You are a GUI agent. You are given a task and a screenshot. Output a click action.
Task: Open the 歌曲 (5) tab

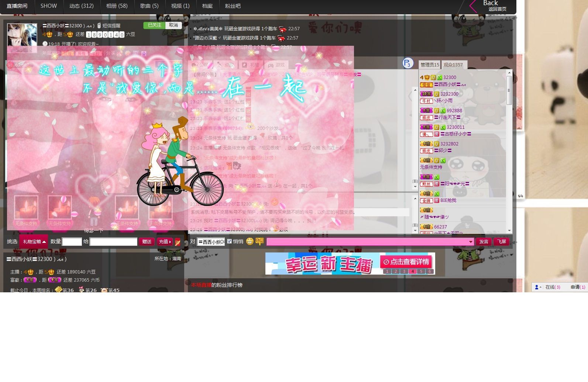coord(149,6)
